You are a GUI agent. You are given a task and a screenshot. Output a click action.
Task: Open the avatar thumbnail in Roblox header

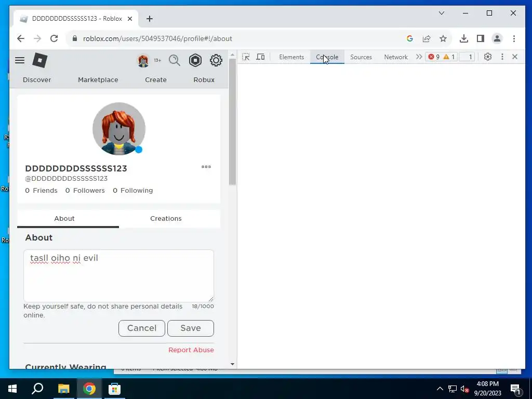tap(143, 61)
